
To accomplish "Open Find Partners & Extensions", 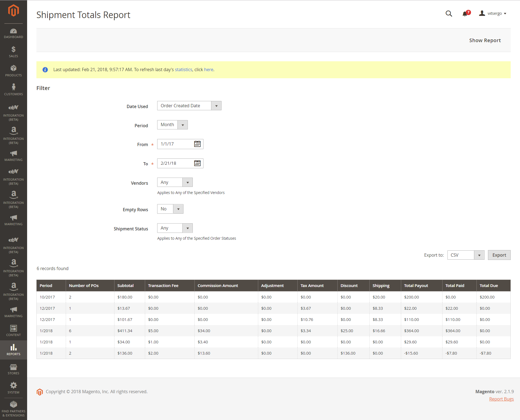I will [x=13, y=409].
